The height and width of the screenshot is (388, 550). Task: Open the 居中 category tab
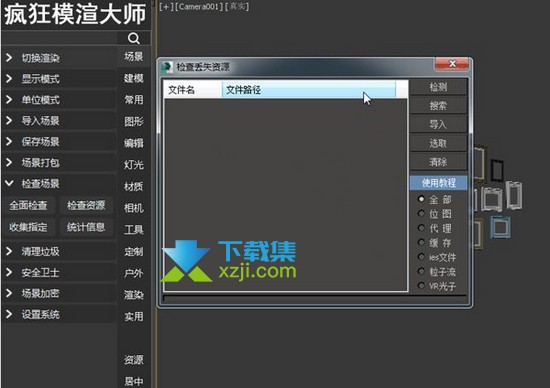click(134, 381)
